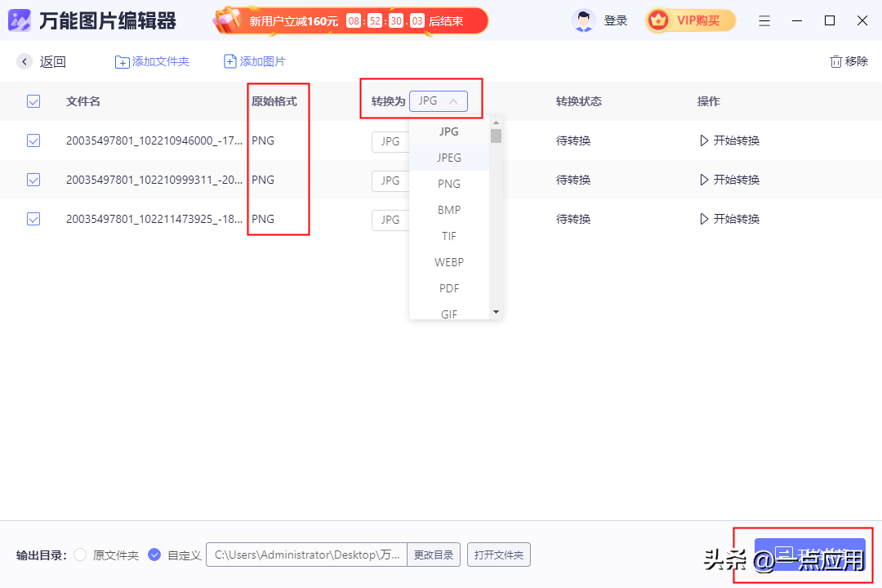Click the 打开文件夹 button
This screenshot has width=882, height=588.
click(x=499, y=555)
